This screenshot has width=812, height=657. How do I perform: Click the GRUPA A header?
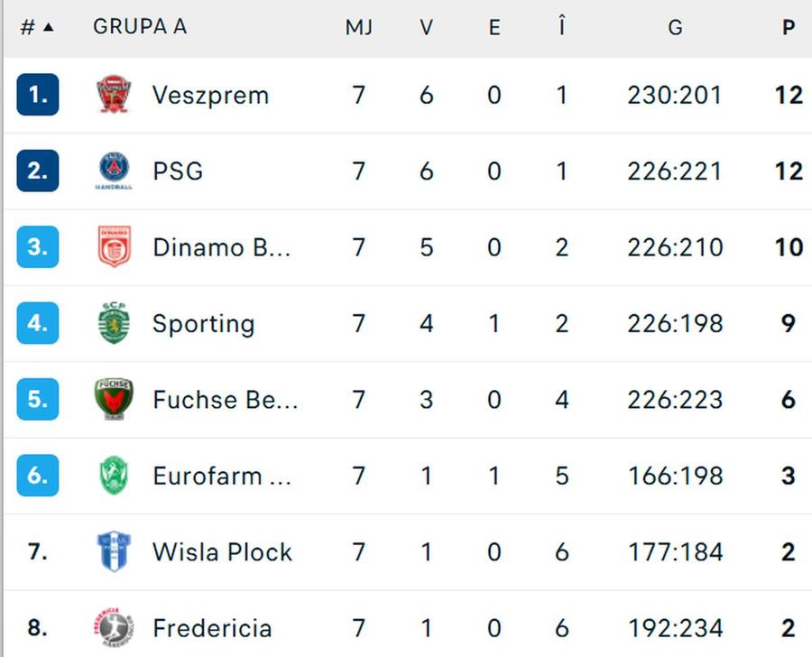(x=140, y=26)
